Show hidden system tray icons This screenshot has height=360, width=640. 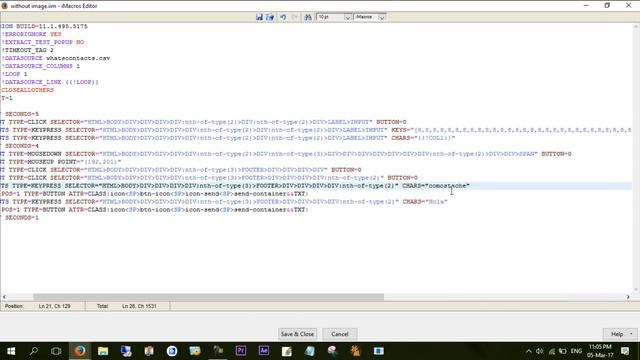pos(529,351)
